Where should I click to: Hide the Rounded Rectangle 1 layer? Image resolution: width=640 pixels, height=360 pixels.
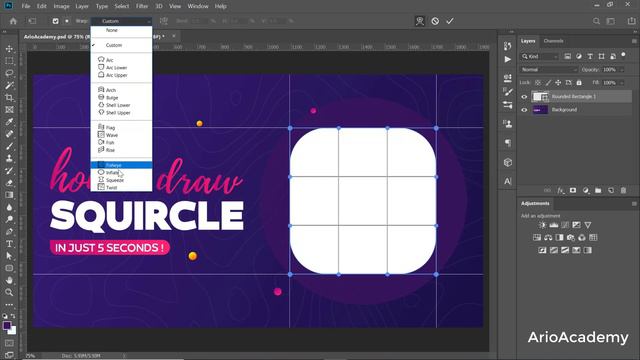pos(524,97)
